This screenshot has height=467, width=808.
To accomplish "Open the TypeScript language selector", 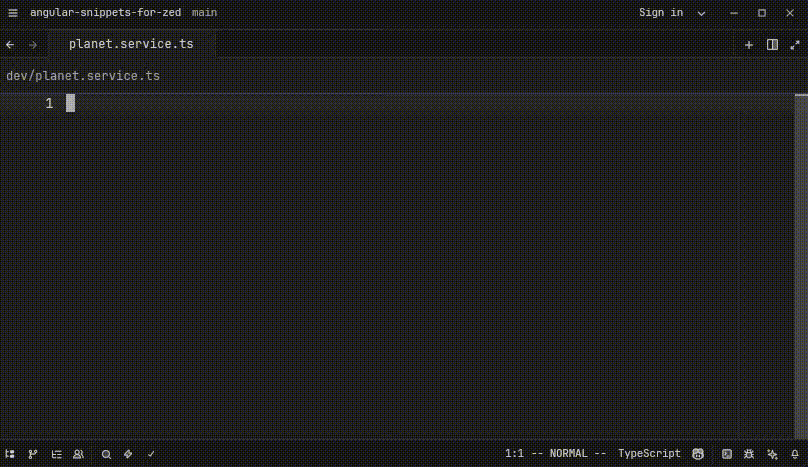I will (649, 454).
